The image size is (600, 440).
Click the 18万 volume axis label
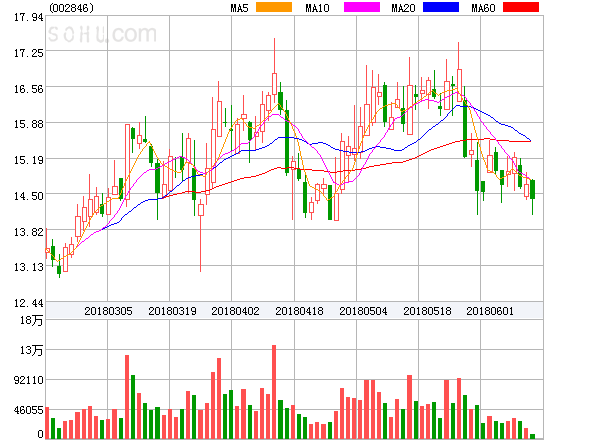click(32, 320)
